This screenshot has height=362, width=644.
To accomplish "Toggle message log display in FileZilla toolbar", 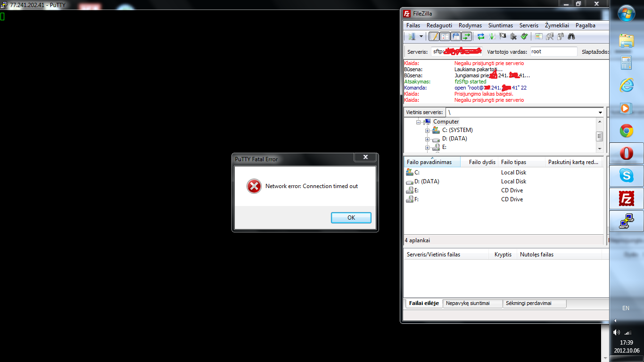I will click(434, 36).
